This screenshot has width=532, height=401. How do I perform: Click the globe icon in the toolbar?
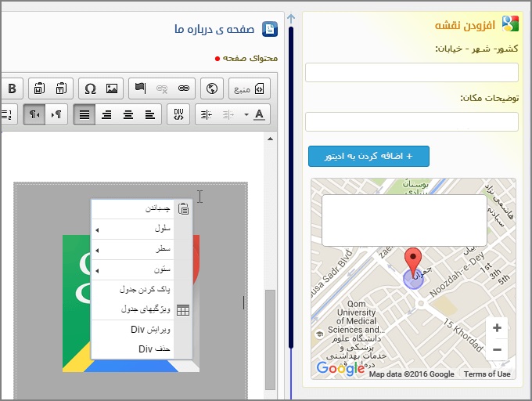click(211, 88)
